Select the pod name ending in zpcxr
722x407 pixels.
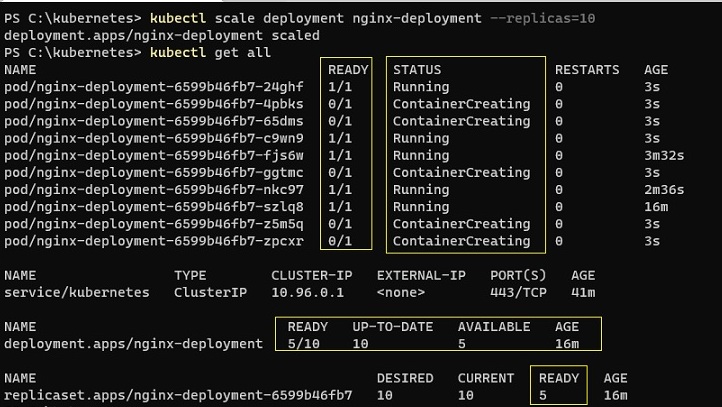154,241
